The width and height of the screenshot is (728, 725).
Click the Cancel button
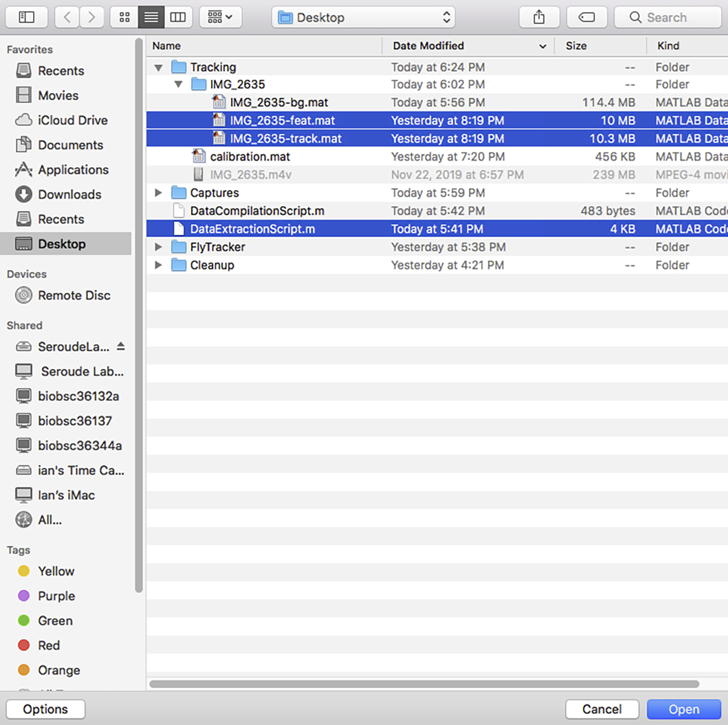click(x=601, y=709)
